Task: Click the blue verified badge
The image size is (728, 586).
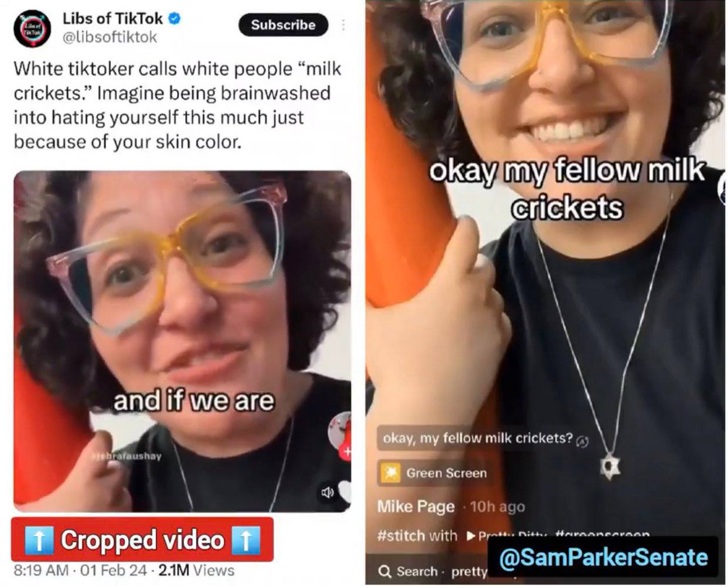Action: [x=174, y=18]
